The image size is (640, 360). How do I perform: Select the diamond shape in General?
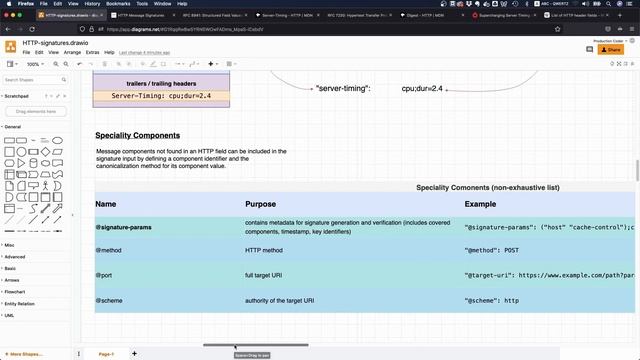click(45, 152)
